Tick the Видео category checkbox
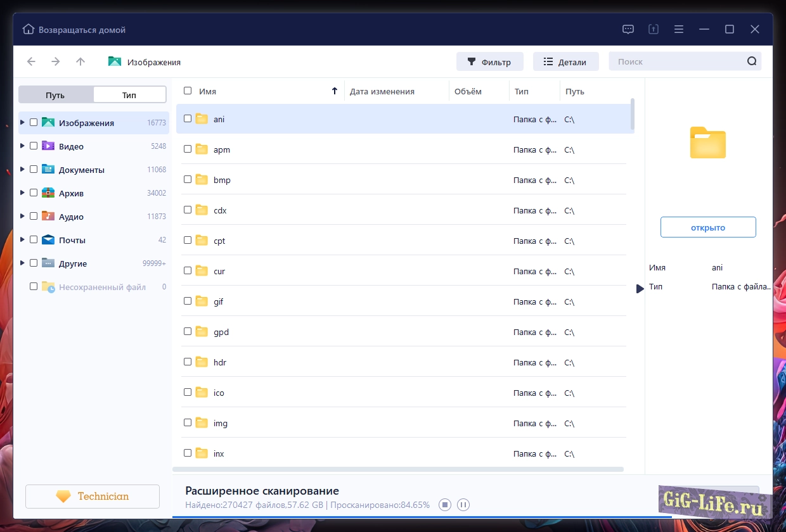 click(x=34, y=146)
